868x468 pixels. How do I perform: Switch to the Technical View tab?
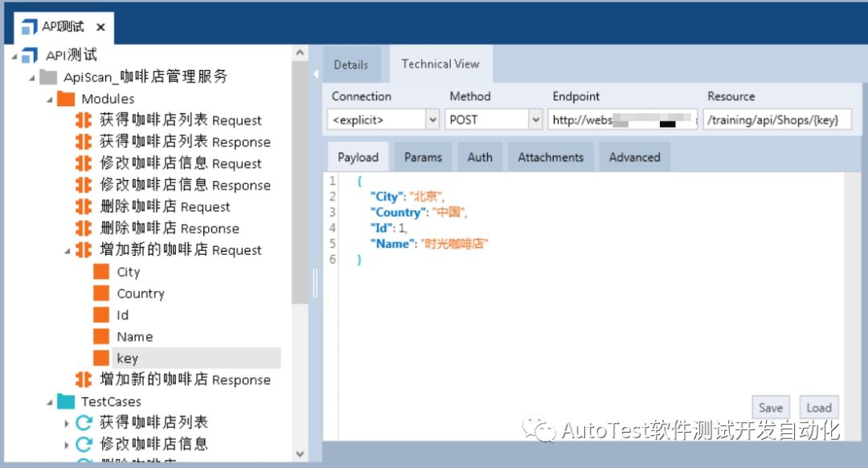coord(440,64)
